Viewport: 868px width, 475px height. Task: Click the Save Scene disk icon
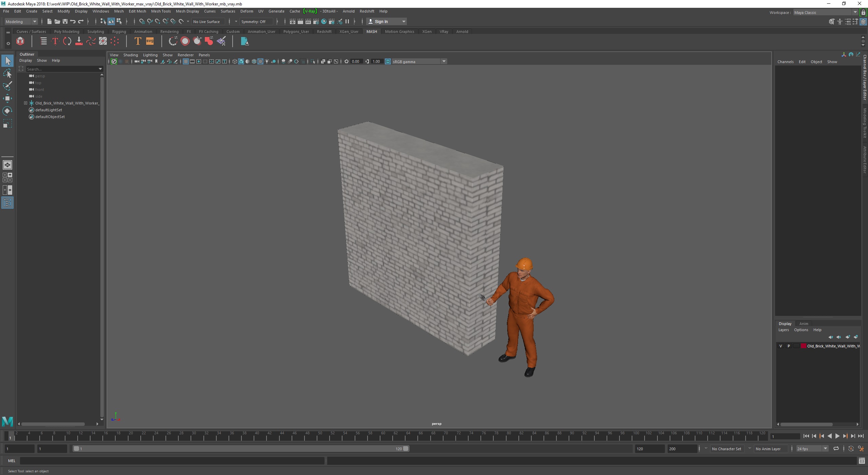(x=65, y=21)
